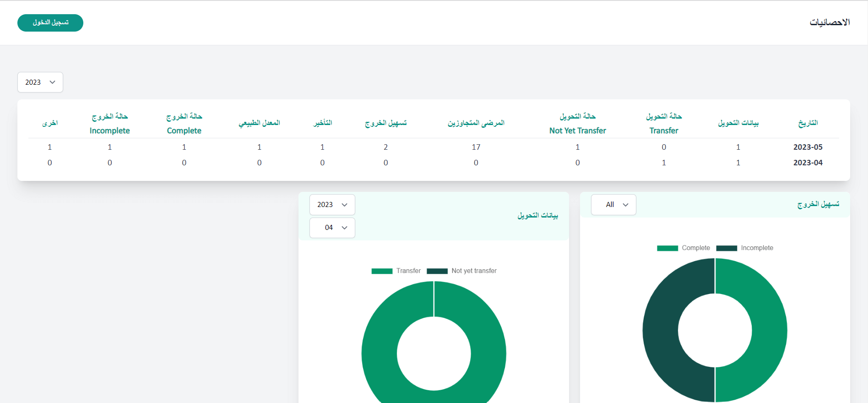Toggle the Transfer legend swatch
The width and height of the screenshot is (868, 403).
(382, 271)
